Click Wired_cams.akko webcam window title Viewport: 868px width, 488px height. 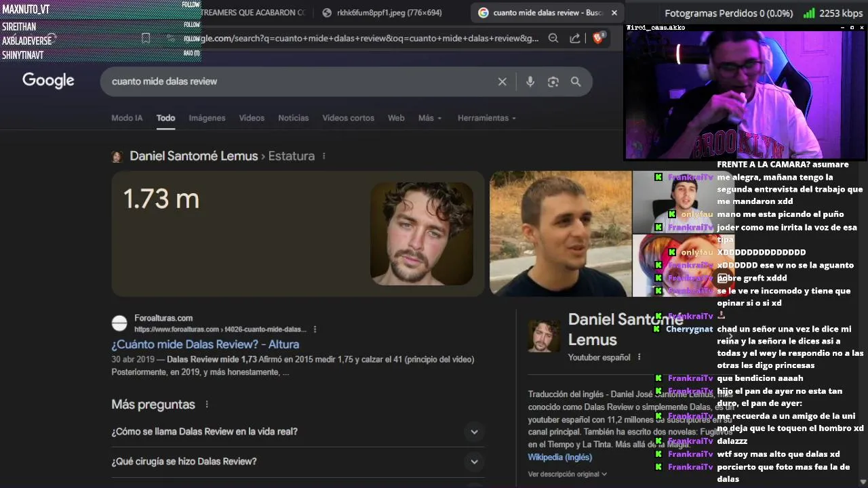pyautogui.click(x=656, y=28)
